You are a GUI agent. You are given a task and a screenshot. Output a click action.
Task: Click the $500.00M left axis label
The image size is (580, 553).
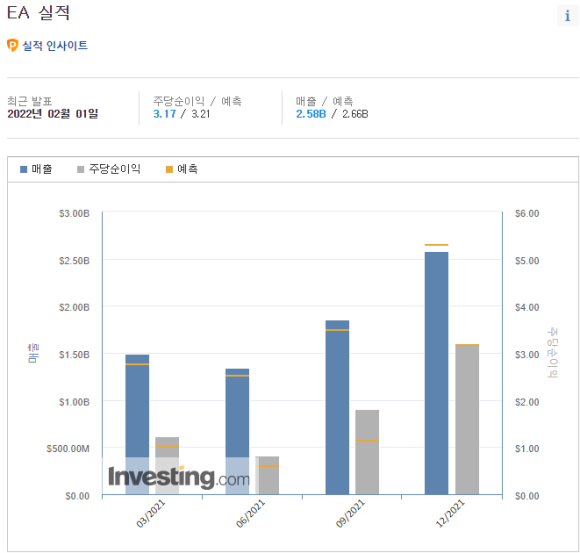[68, 449]
